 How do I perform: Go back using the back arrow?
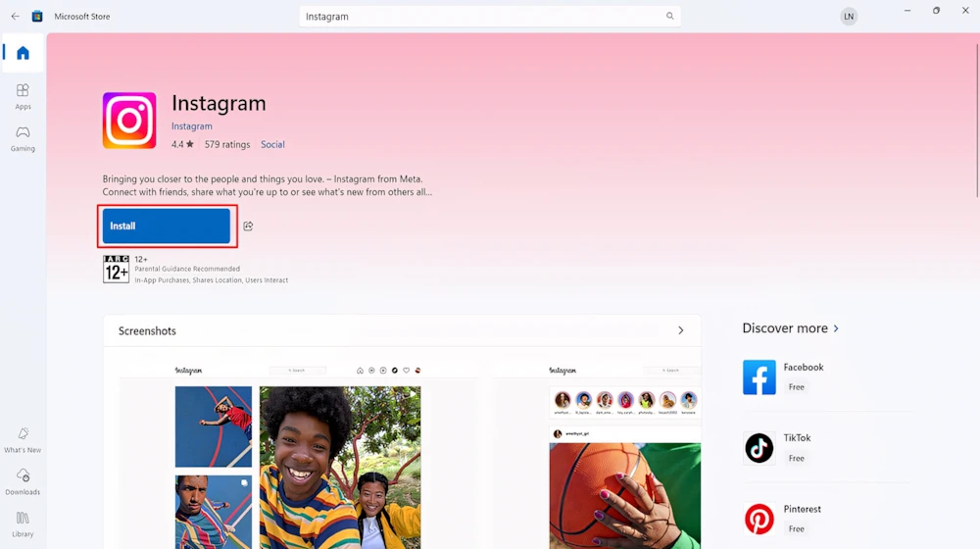pyautogui.click(x=15, y=17)
